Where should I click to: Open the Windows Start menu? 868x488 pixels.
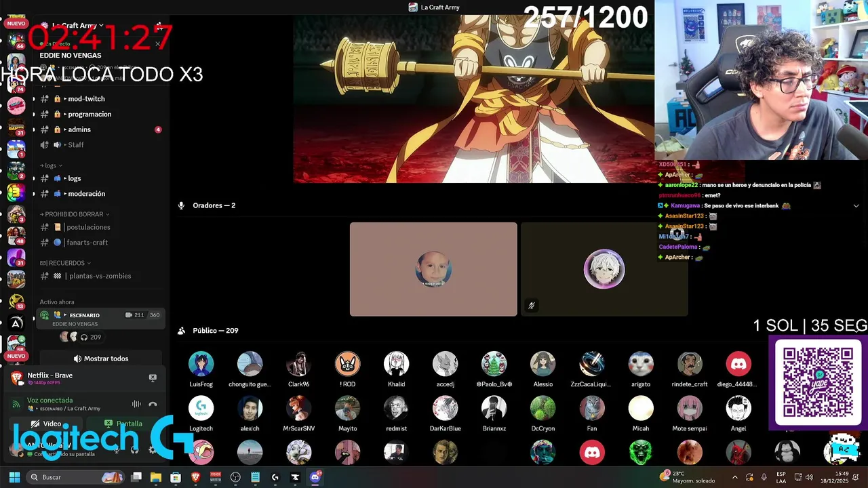click(14, 477)
